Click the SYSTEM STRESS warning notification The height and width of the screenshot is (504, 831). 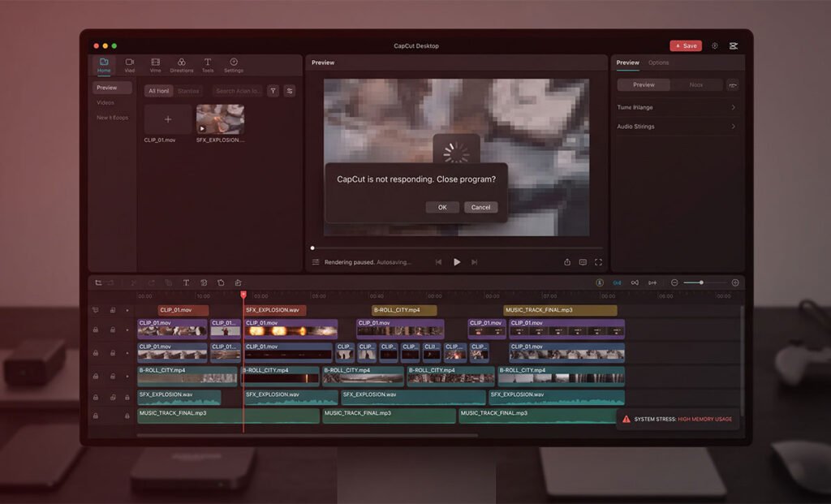pos(678,420)
